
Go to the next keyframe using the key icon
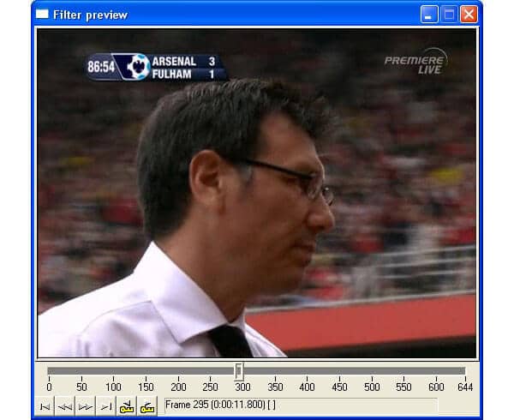(147, 405)
